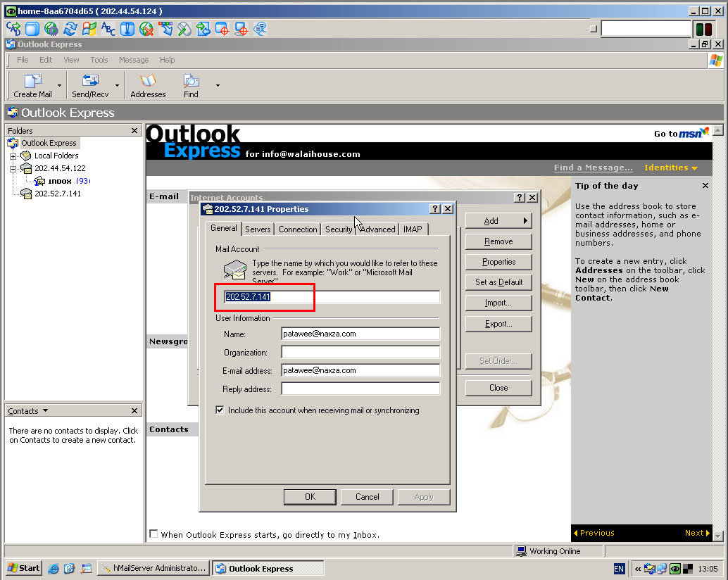Open the Tools menu
The width and height of the screenshot is (728, 580).
[x=99, y=60]
